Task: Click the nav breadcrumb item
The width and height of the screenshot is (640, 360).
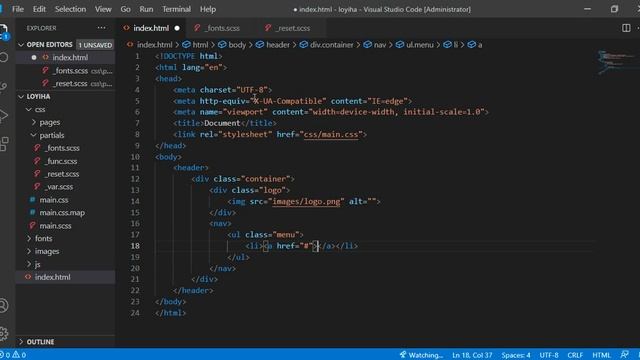Action: [x=375, y=45]
